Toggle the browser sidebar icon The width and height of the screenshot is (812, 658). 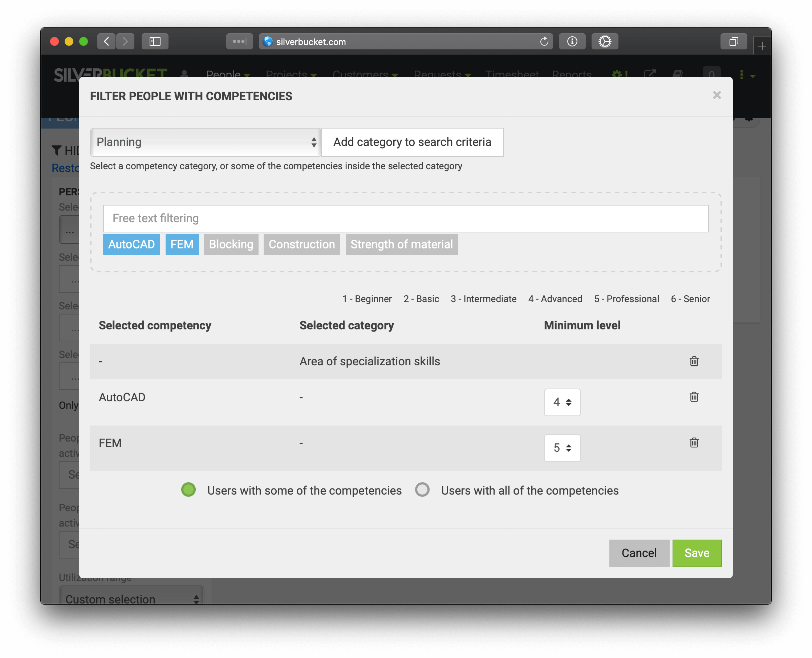[x=155, y=41]
